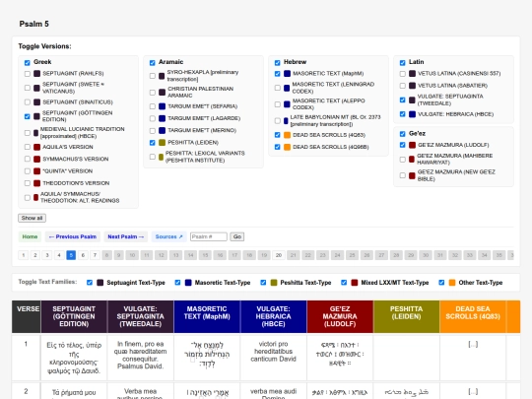
Task: Click the Masoretic Text (MaphM) column header
Action: tap(207, 316)
